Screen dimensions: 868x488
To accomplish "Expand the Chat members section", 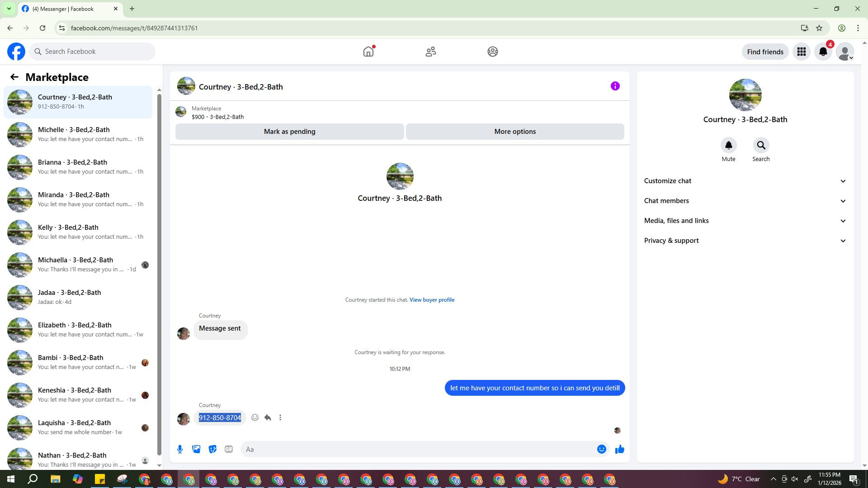I will tap(745, 201).
